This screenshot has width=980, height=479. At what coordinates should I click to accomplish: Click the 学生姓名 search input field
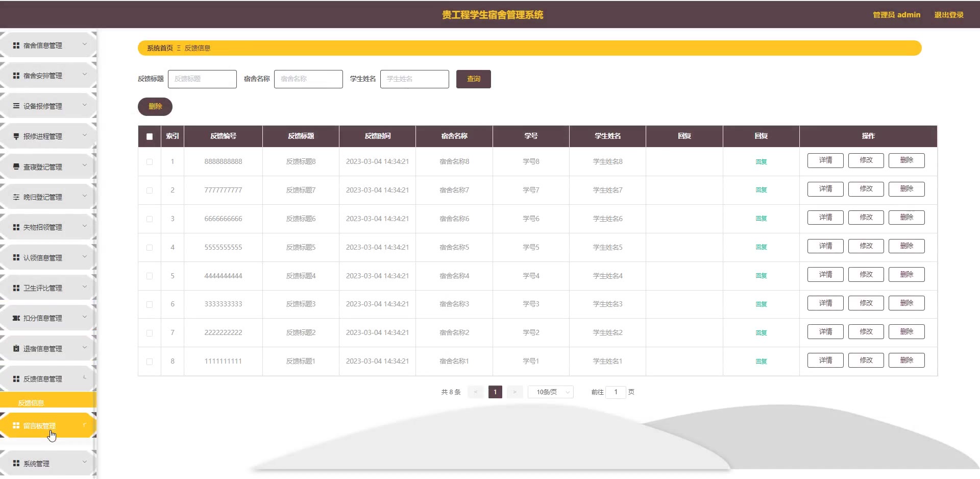pos(414,79)
